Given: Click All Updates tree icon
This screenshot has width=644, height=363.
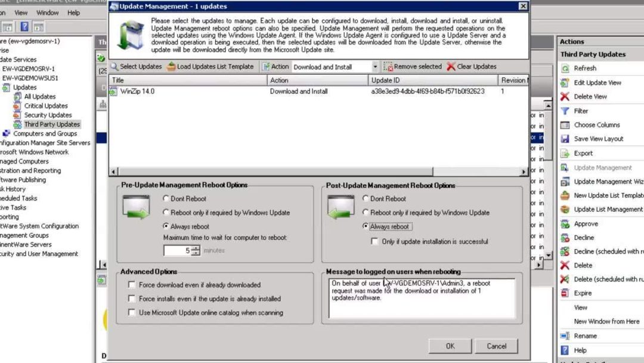Looking at the screenshot, I should point(18,97).
